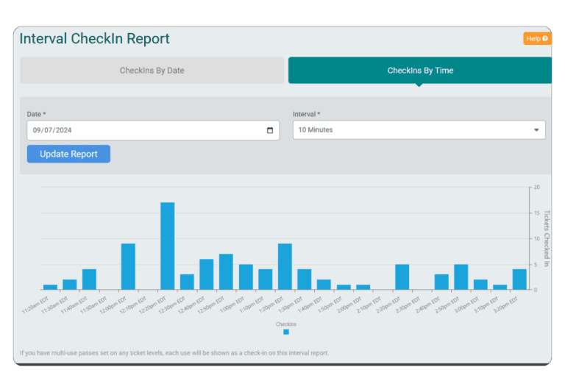Image resolution: width=565 pixels, height=392 pixels.
Task: Click the CheckIns legend square icon
Action: point(286,332)
